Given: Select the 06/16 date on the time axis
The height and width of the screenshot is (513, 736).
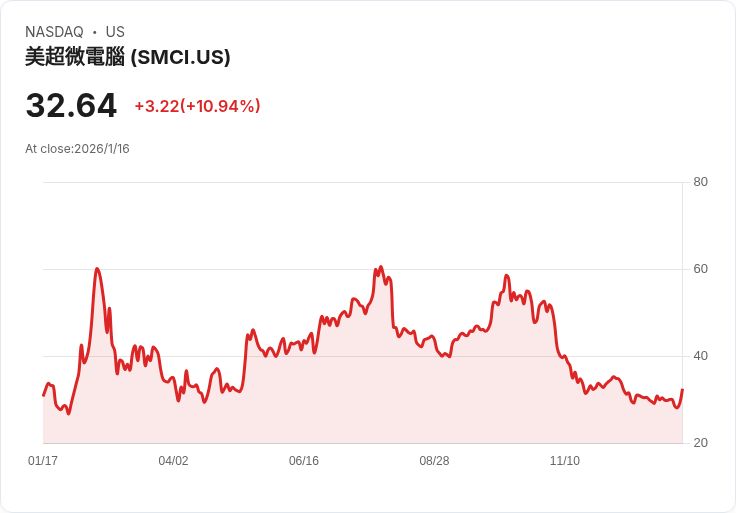Looking at the screenshot, I should click(x=304, y=461).
